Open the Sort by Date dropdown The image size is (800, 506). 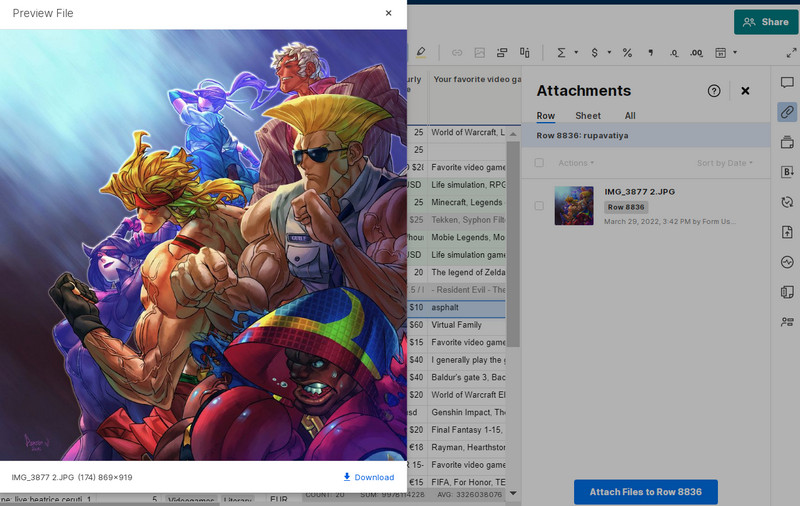click(724, 163)
